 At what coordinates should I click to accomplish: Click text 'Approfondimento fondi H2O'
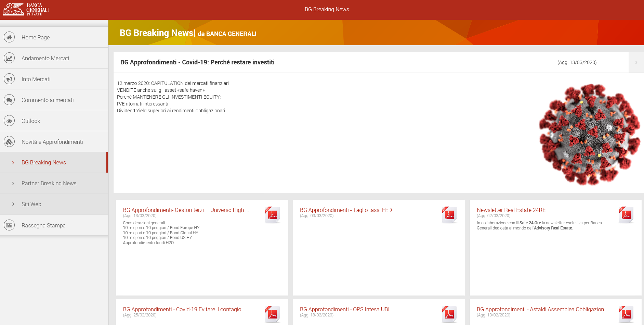[148, 243]
